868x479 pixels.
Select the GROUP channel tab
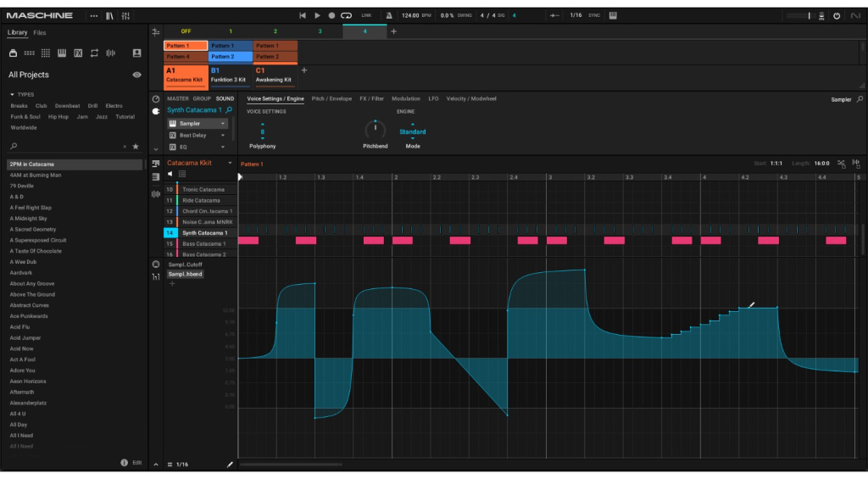(202, 99)
